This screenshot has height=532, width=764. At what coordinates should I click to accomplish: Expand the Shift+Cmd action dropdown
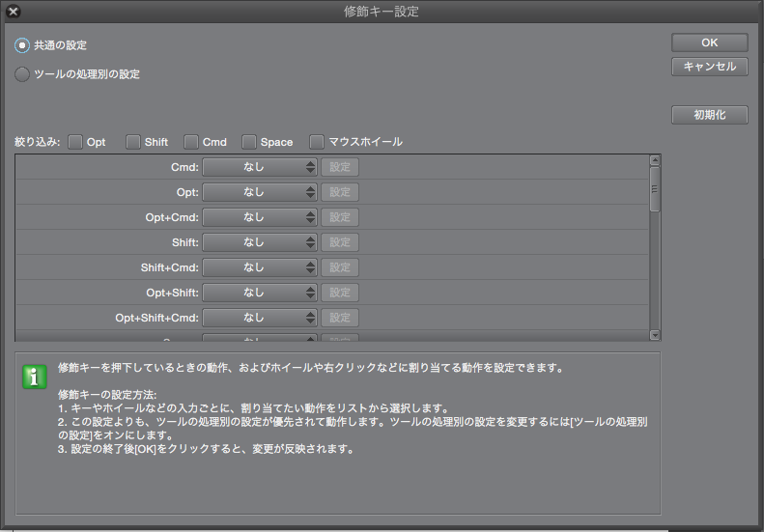point(259,267)
